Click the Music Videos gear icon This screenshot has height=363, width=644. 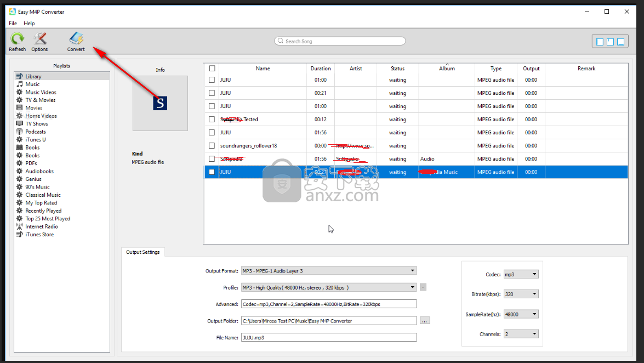[x=19, y=92]
